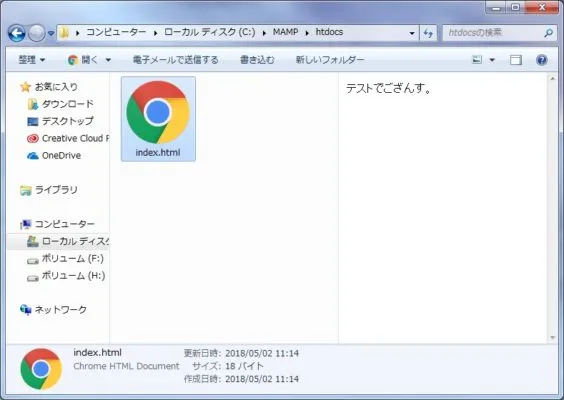This screenshot has width=564, height=400.
Task: Click Chrome HTML Document type label
Action: click(x=126, y=366)
